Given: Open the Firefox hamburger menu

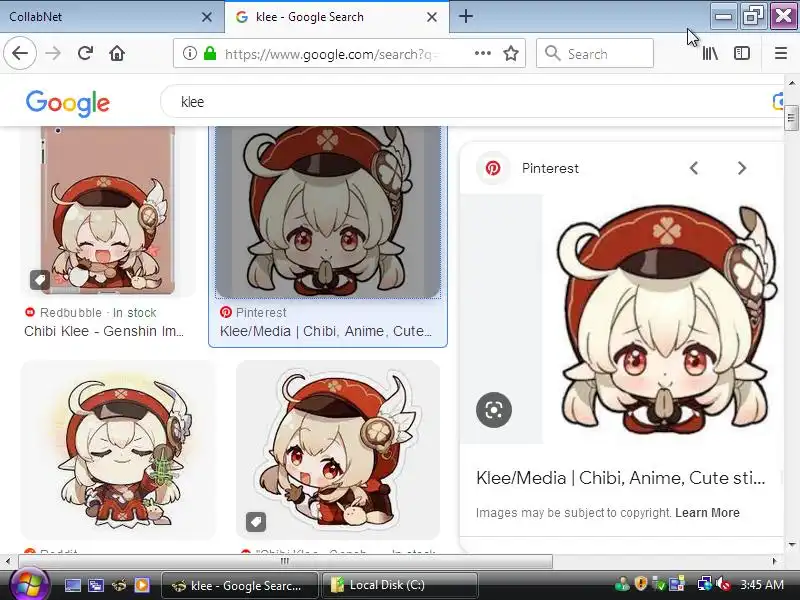Looking at the screenshot, I should (781, 53).
